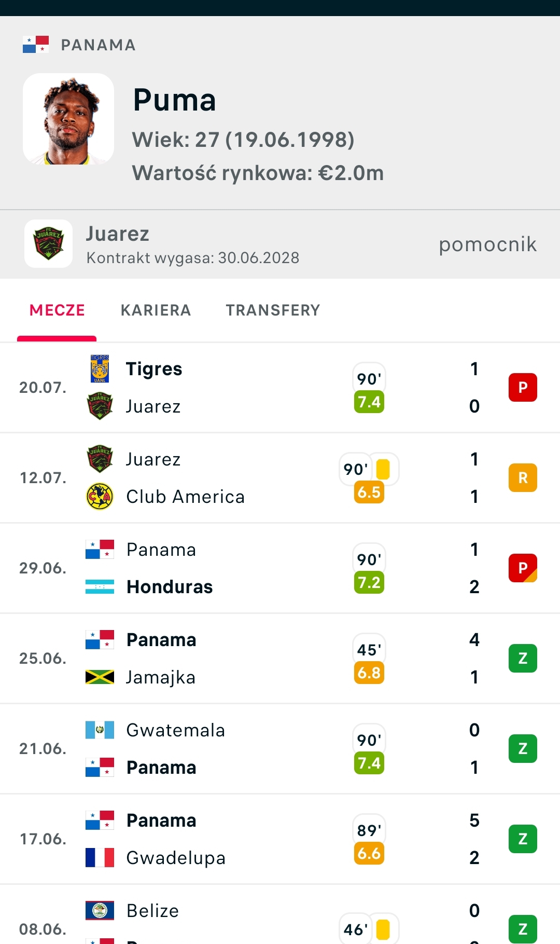This screenshot has height=944, width=560.
Task: Tap the Jamajka flag icon
Action: [100, 677]
